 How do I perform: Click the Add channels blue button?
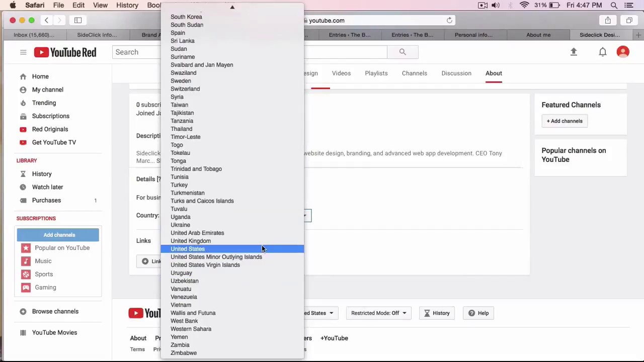pyautogui.click(x=58, y=235)
